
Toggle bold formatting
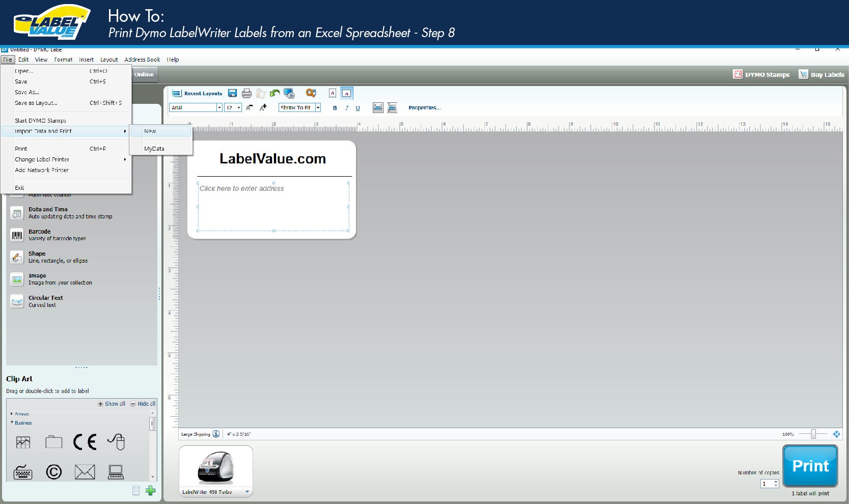click(335, 108)
